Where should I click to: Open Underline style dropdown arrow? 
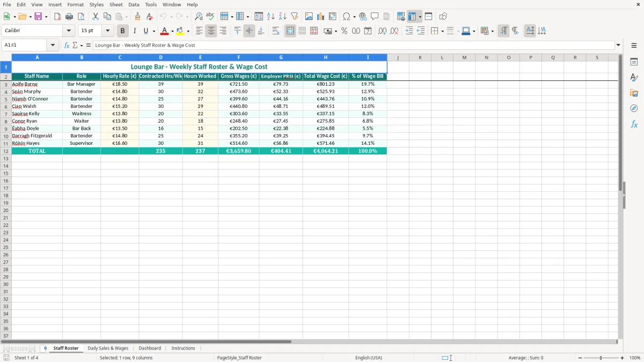(x=153, y=31)
